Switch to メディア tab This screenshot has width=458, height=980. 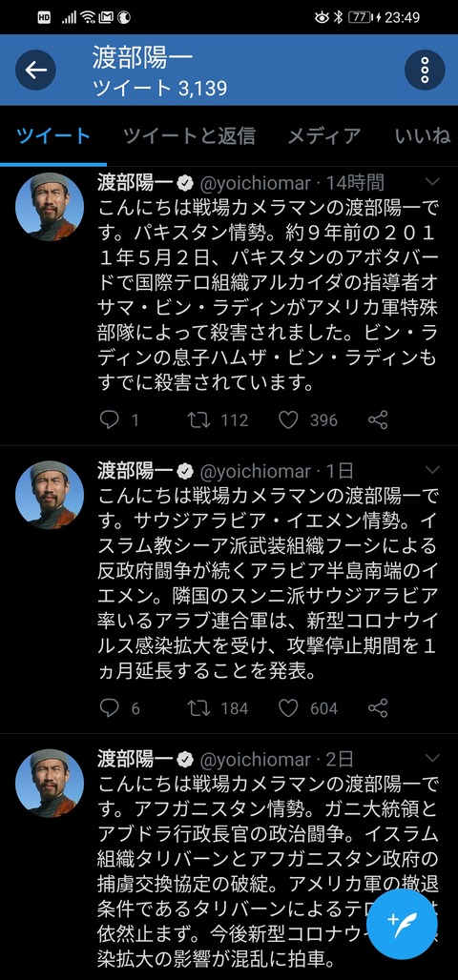coord(324,135)
